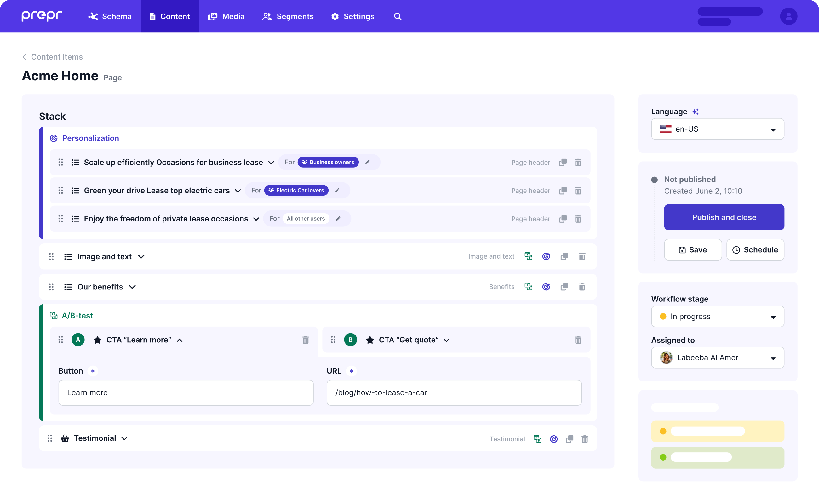Viewport: 819px width, 504px height.
Task: Delete the 'Green your drive' page header variant
Action: coord(578,190)
